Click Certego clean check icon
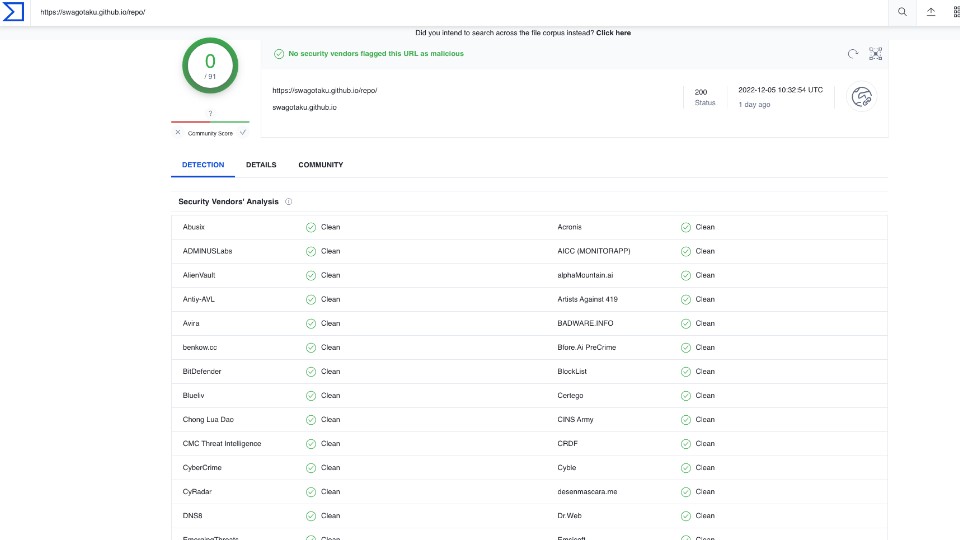Screen dimensions: 960x540 pyautogui.click(x=685, y=396)
